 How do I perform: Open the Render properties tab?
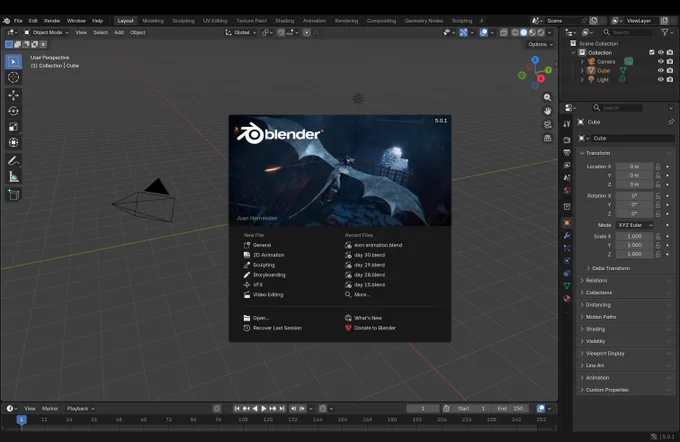coord(567,140)
